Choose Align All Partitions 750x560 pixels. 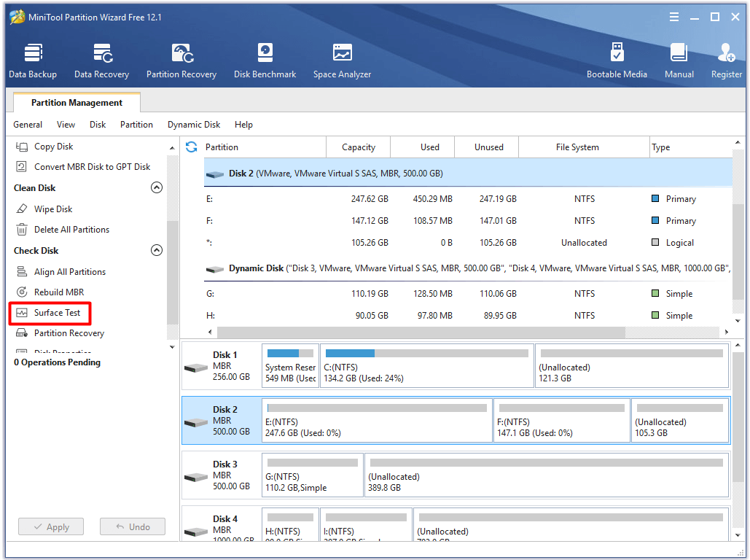(60, 272)
